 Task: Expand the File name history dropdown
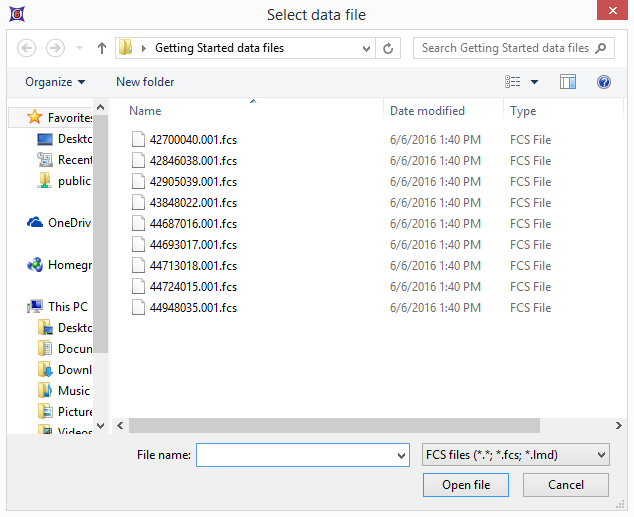coord(401,455)
